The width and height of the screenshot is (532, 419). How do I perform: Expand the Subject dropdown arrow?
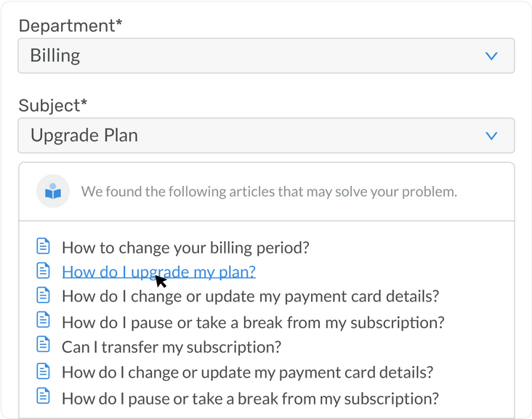[491, 136]
